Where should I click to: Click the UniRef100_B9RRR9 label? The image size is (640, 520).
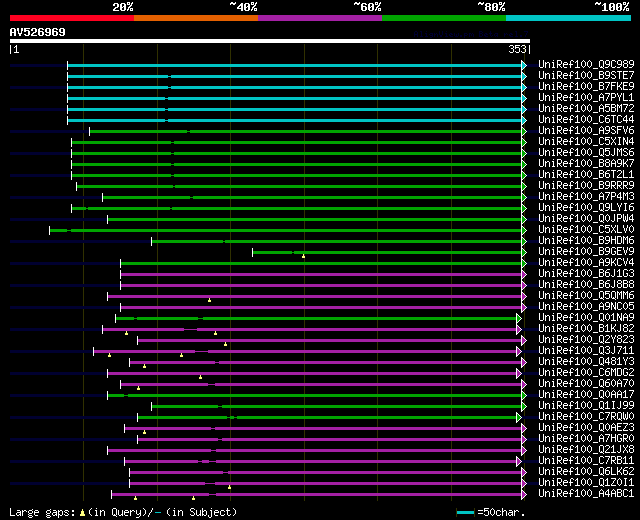coord(586,186)
